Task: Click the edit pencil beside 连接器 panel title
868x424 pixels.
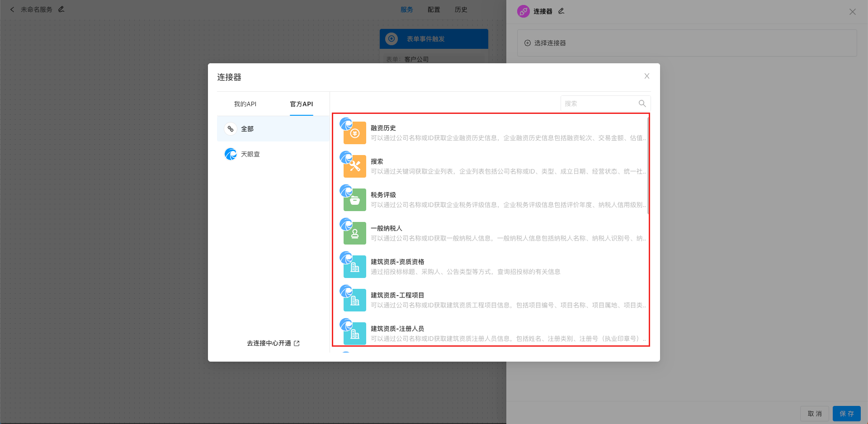Action: pos(561,10)
